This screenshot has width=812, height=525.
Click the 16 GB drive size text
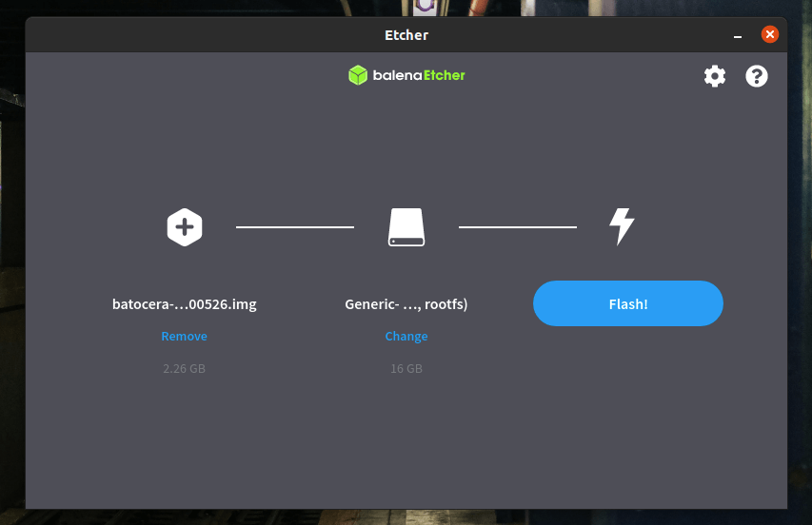(x=406, y=369)
